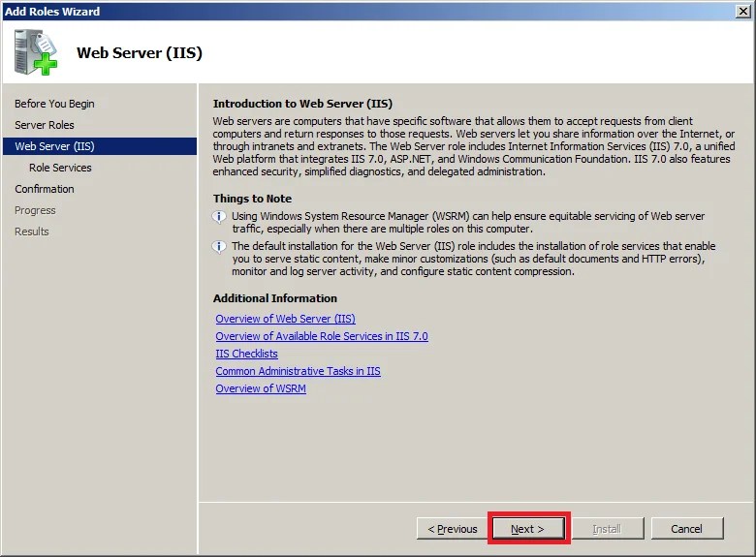Select the Results step
This screenshot has height=557, width=756.
point(32,232)
